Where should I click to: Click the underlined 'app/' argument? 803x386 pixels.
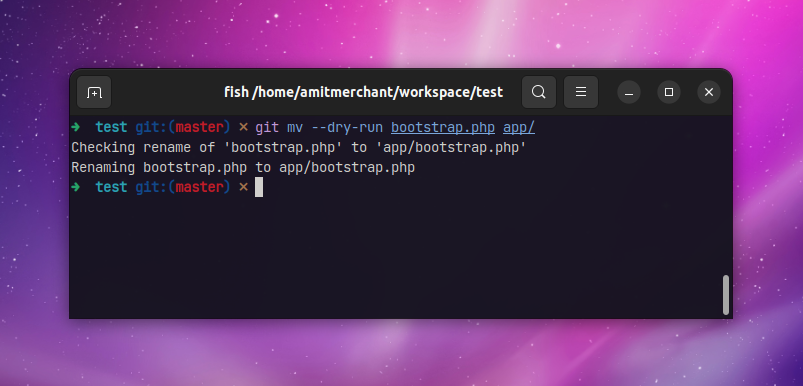click(x=519, y=127)
